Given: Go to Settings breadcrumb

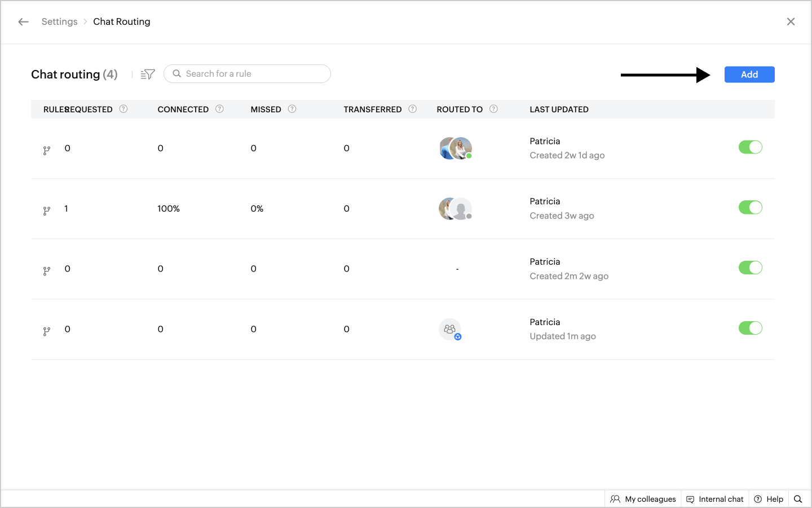Looking at the screenshot, I should tap(59, 22).
